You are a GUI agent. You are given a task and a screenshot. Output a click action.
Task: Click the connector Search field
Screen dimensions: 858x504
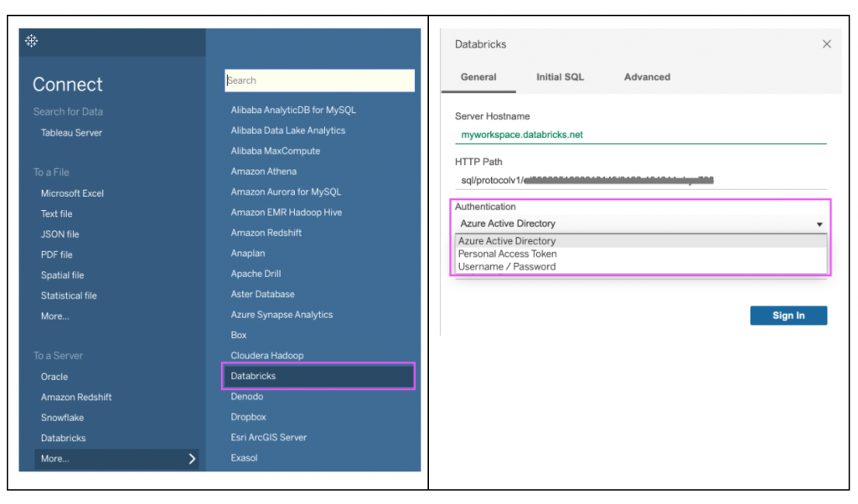319,80
